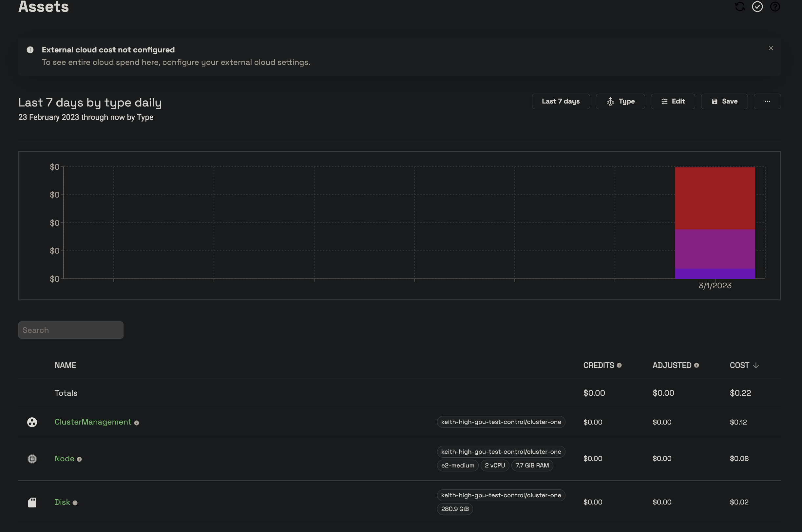Open the Type aggregation selector

[621, 101]
